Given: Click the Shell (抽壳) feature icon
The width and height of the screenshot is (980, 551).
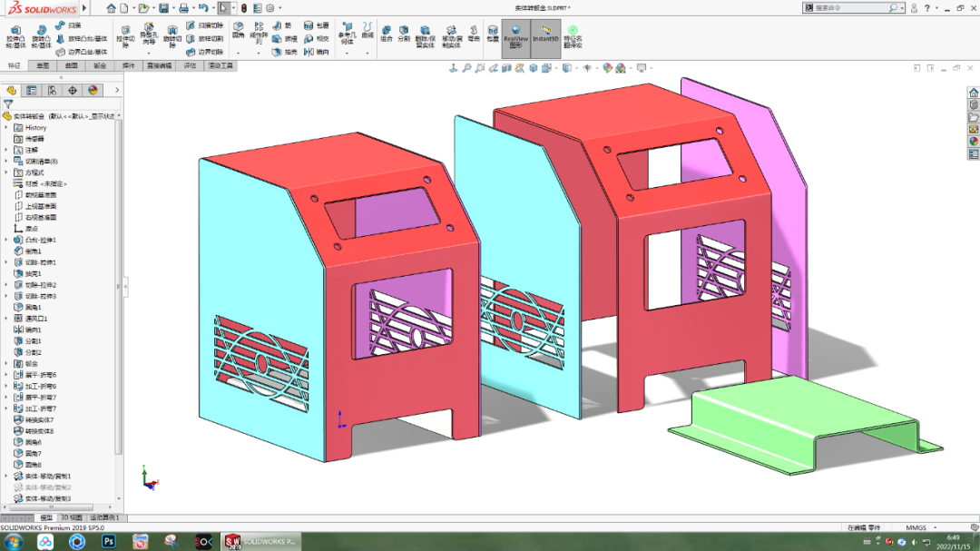Looking at the screenshot, I should pyautogui.click(x=279, y=51).
